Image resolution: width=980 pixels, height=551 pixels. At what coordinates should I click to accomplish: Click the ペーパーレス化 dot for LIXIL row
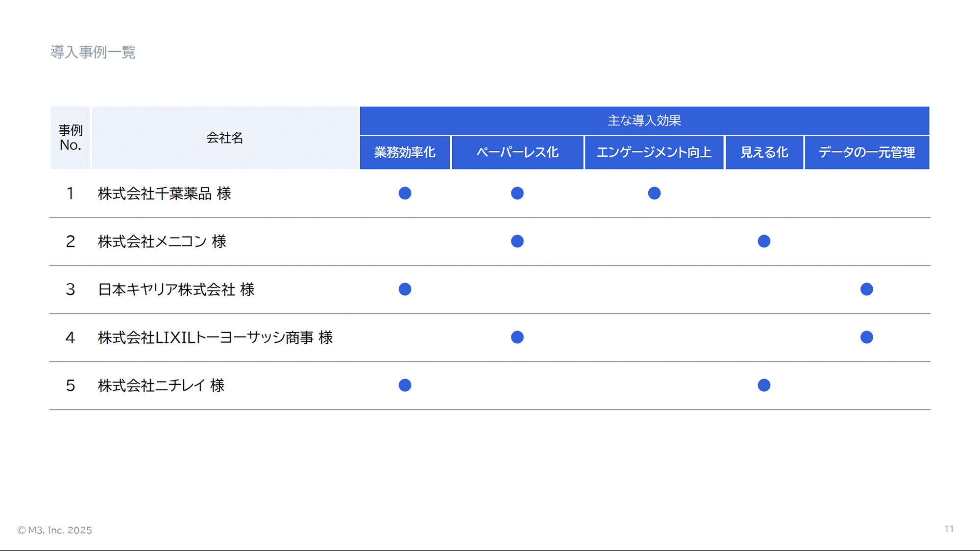(x=517, y=337)
